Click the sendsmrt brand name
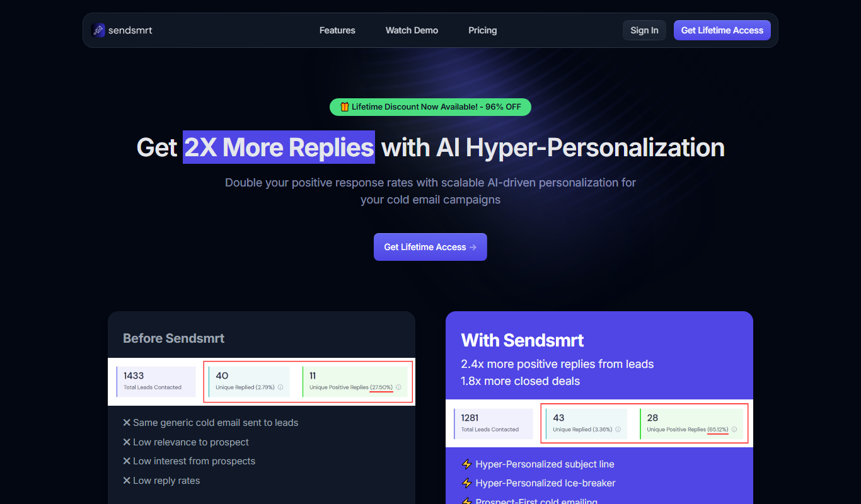Viewport: 861px width, 504px height. (x=130, y=30)
